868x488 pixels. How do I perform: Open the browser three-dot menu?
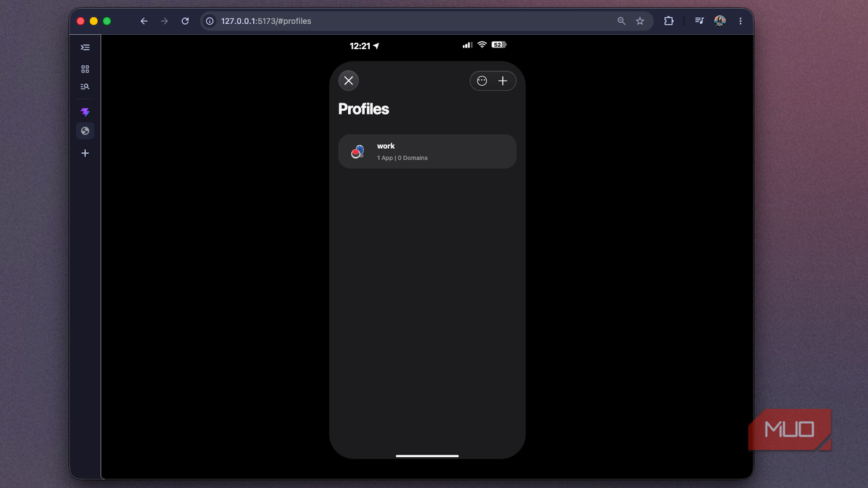coord(740,21)
